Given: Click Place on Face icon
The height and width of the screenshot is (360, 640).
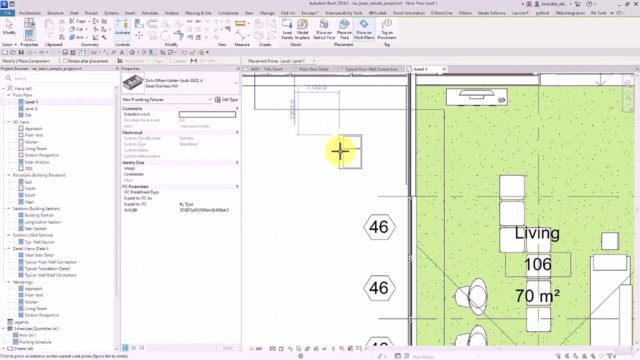Looking at the screenshot, I should coord(344,29).
